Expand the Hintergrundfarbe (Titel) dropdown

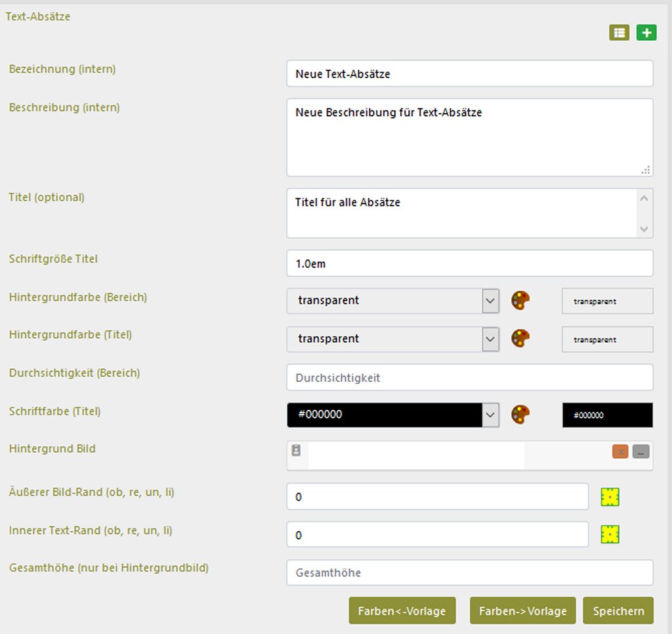pos(490,339)
